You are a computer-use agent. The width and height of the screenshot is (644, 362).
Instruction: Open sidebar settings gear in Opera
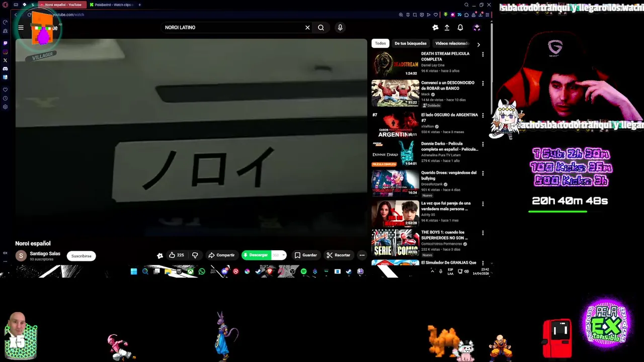click(6, 107)
